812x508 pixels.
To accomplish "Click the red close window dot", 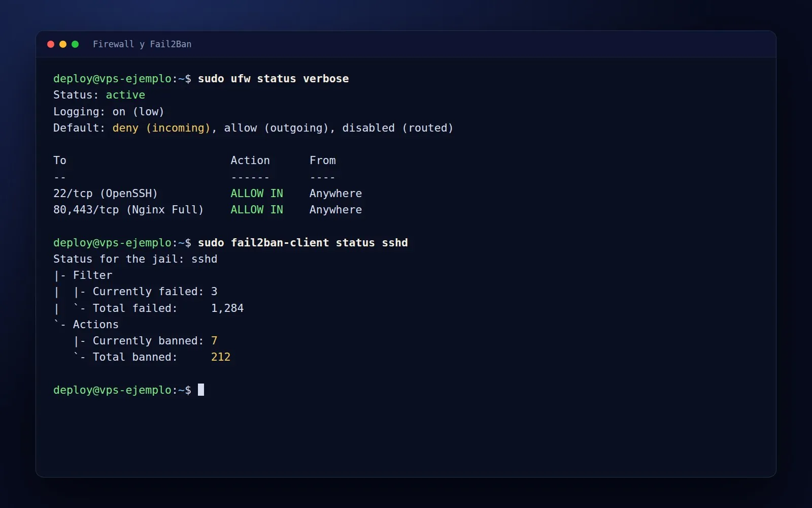I will pos(51,44).
